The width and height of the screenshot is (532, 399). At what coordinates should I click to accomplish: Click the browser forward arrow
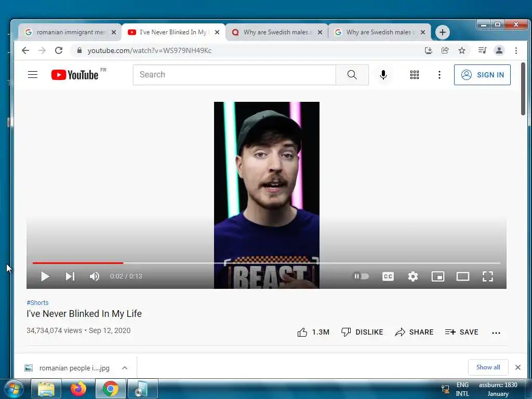click(x=42, y=50)
